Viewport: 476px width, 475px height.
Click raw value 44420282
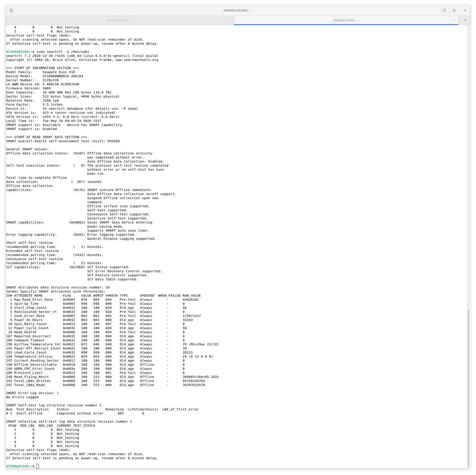click(190, 300)
